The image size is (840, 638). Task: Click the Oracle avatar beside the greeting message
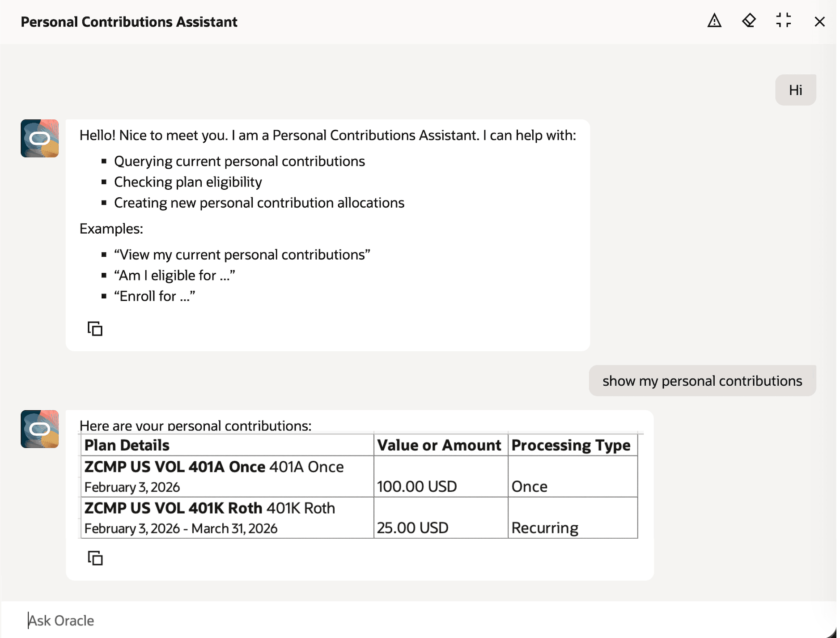39,138
